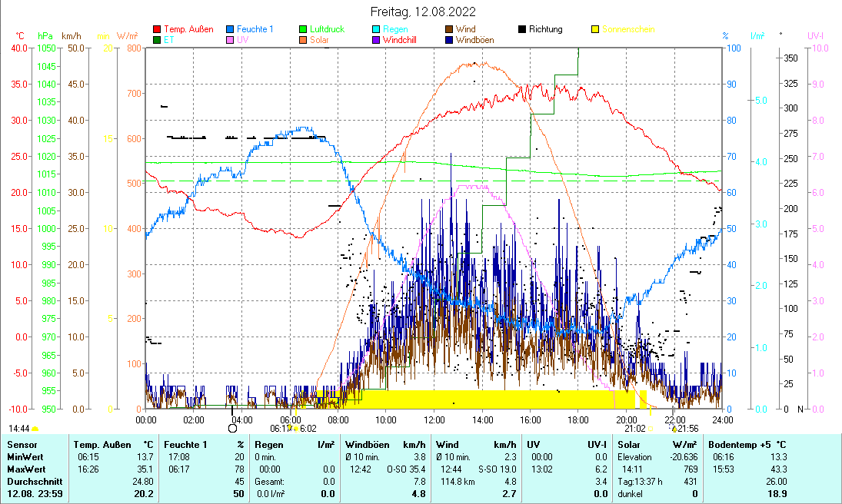
Task: Click the sunrise circle marker below 04:00
Action: pos(232,428)
